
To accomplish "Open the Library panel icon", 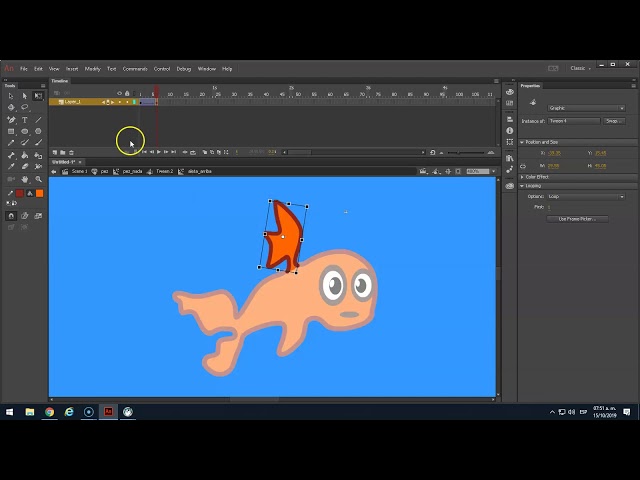I will (509, 158).
